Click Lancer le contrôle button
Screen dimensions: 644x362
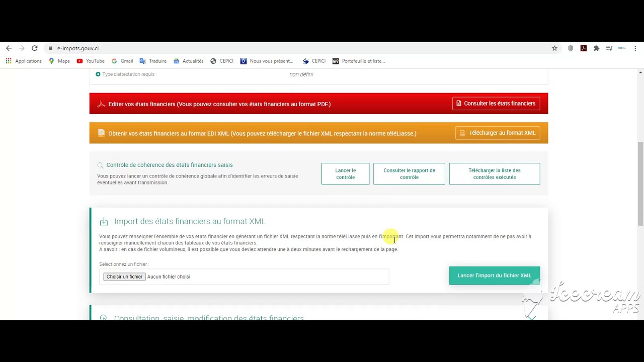pyautogui.click(x=345, y=173)
